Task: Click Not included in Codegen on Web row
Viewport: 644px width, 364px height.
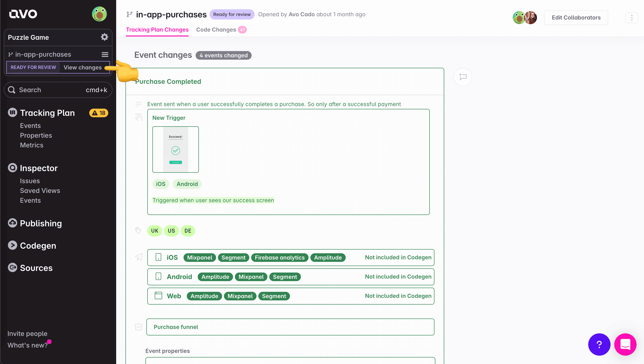Action: click(x=398, y=296)
